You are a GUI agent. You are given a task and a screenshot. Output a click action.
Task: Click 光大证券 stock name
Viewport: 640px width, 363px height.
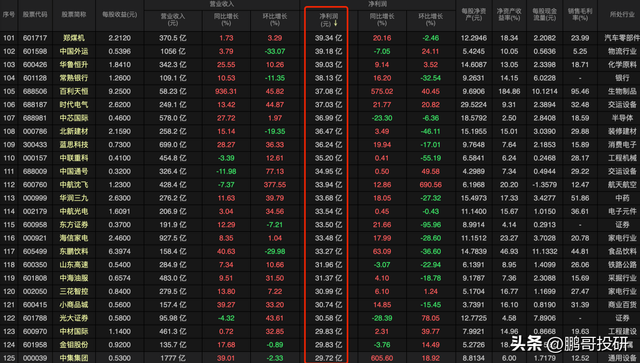pyautogui.click(x=74, y=318)
